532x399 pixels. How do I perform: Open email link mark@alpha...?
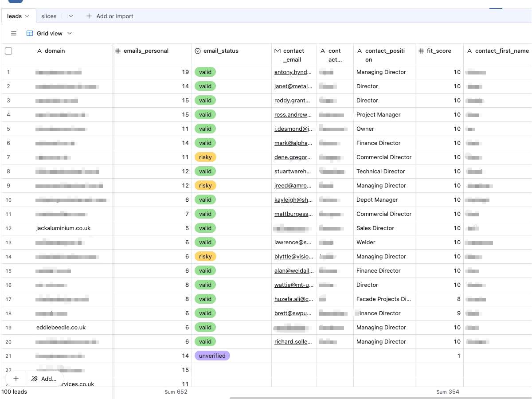293,143
